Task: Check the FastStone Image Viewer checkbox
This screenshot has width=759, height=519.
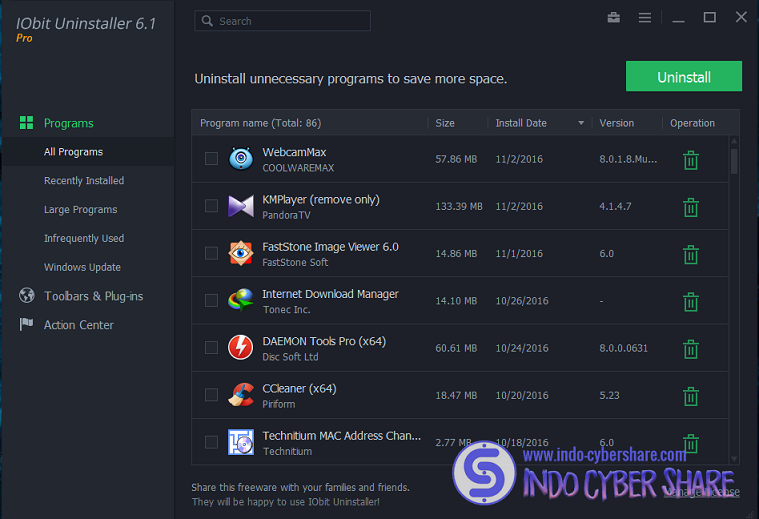Action: pos(211,253)
